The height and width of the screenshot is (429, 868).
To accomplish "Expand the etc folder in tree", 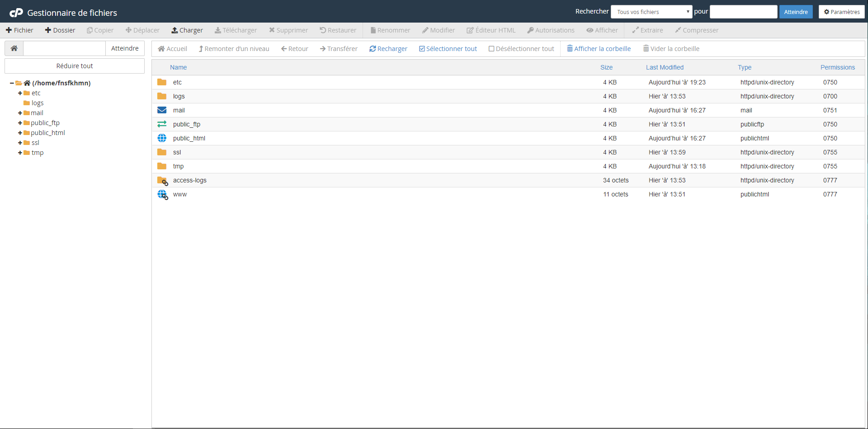I will coord(20,93).
